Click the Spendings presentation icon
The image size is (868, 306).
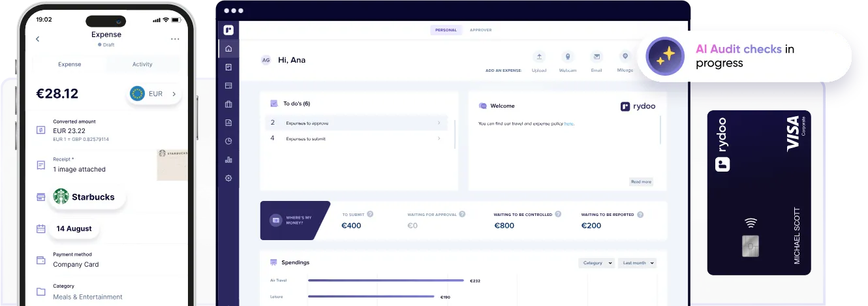tap(274, 262)
